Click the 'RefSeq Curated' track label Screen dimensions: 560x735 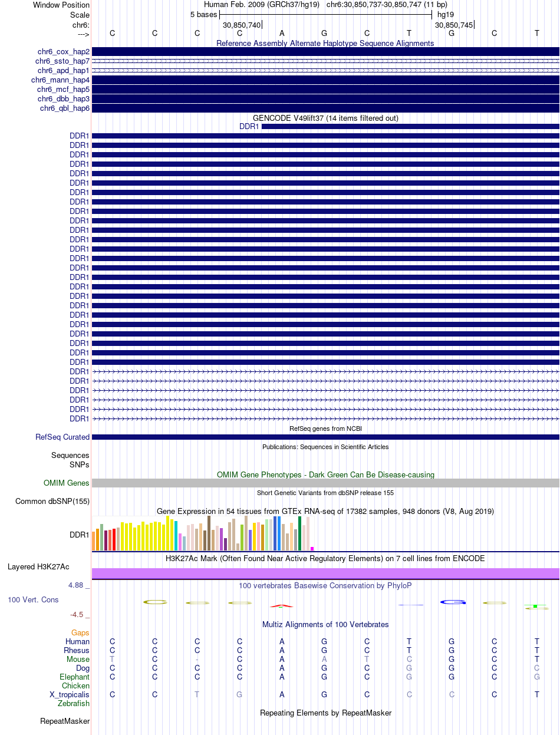click(62, 437)
